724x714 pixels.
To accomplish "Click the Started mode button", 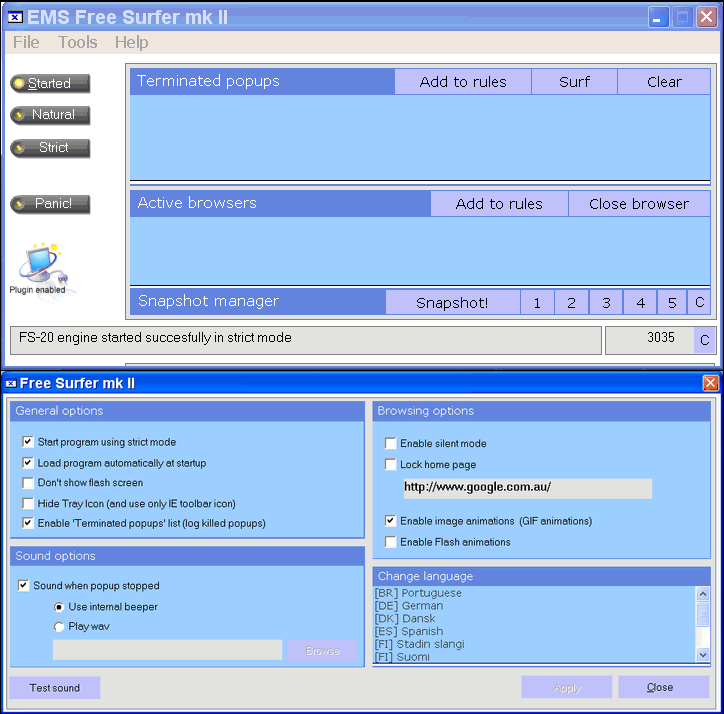I will point(50,84).
